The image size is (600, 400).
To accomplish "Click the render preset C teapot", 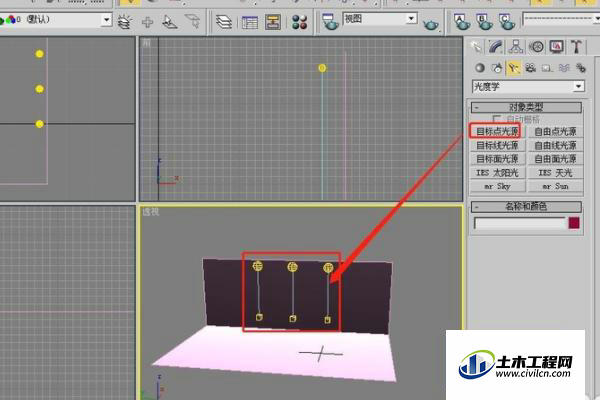I will pos(507,22).
